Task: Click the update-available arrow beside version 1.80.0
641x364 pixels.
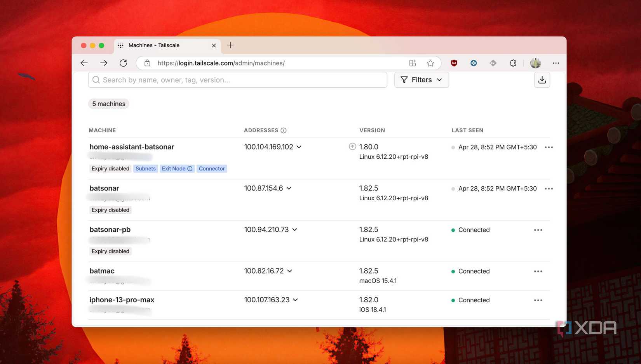Action: coord(352,147)
